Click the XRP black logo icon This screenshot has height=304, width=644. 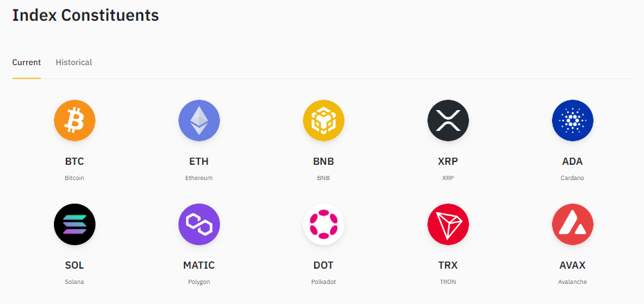tap(448, 120)
